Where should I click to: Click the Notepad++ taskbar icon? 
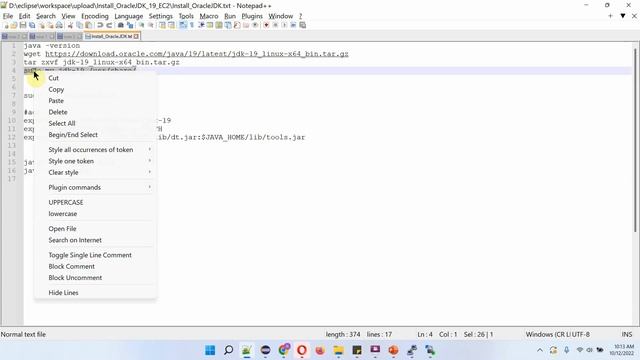[x=247, y=350]
